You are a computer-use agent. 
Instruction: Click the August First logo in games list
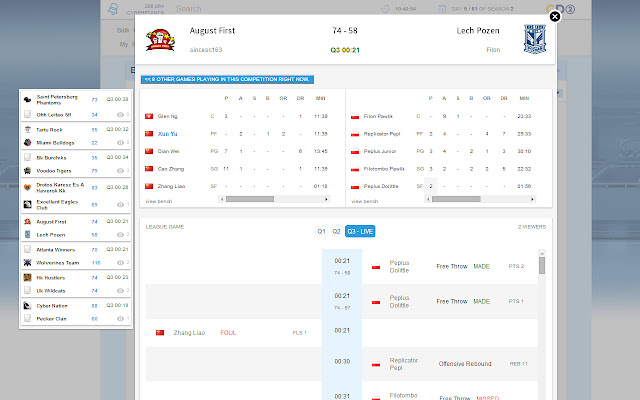pyautogui.click(x=27, y=222)
